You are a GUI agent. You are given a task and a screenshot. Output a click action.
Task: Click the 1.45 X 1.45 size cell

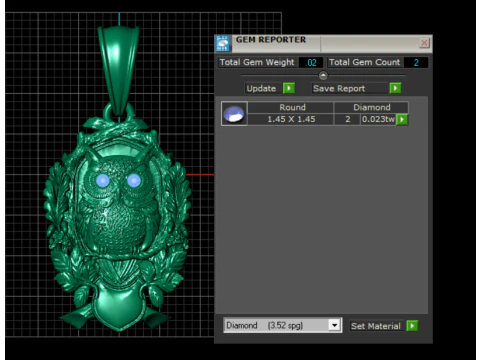[x=291, y=119]
